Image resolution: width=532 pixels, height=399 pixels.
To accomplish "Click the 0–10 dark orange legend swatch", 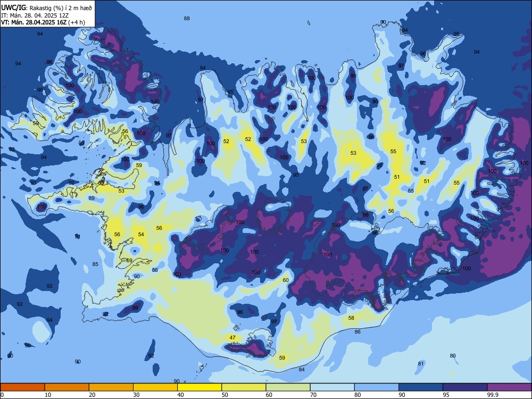I will coord(22,387).
